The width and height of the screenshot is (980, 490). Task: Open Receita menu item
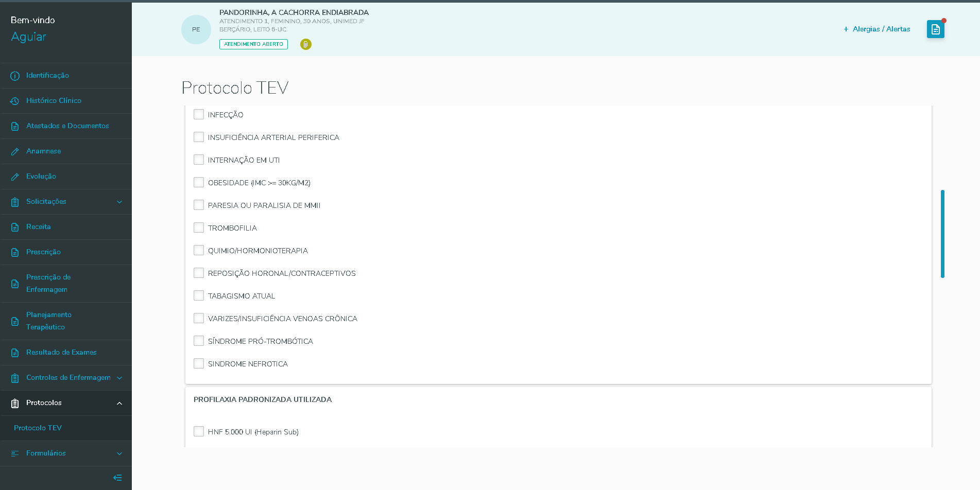pos(66,227)
